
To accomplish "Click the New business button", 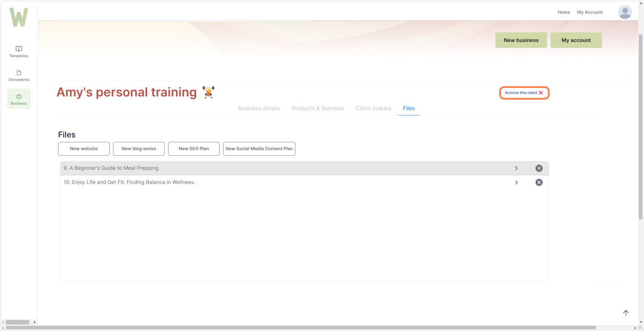I will tap(521, 40).
